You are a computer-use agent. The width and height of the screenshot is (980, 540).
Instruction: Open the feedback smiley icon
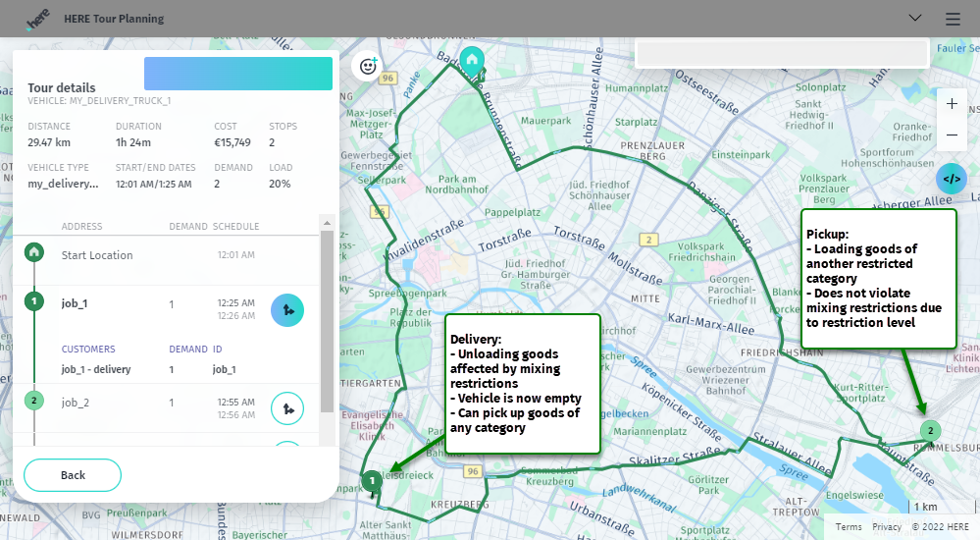(x=368, y=66)
